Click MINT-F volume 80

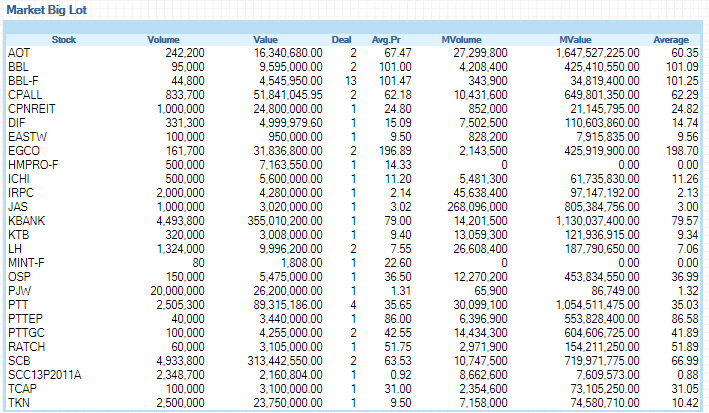199,263
